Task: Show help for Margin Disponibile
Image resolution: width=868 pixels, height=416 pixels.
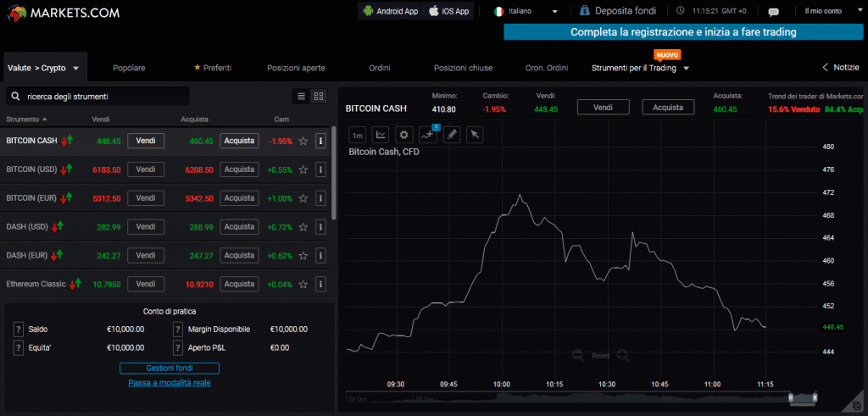Action: 178,330
